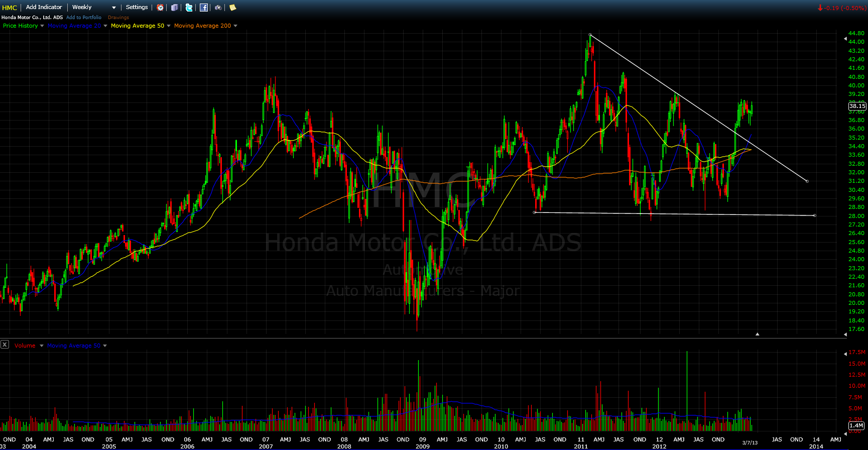Viewport: 868px width, 450px height.
Task: Click the white marker triangle under the last candle
Action: coord(758,334)
